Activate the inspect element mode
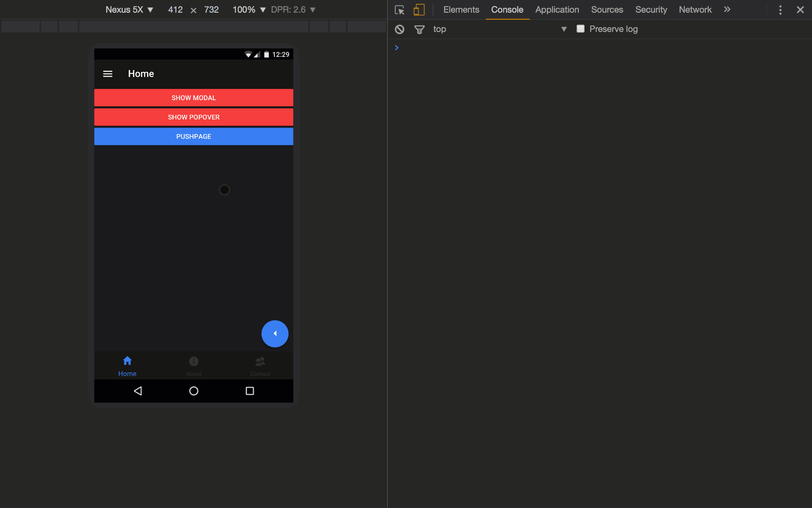Image resolution: width=812 pixels, height=508 pixels. pyautogui.click(x=399, y=9)
